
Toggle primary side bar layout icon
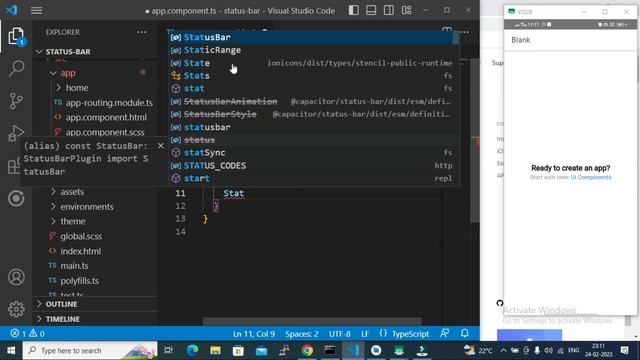pyautogui.click(x=353, y=10)
